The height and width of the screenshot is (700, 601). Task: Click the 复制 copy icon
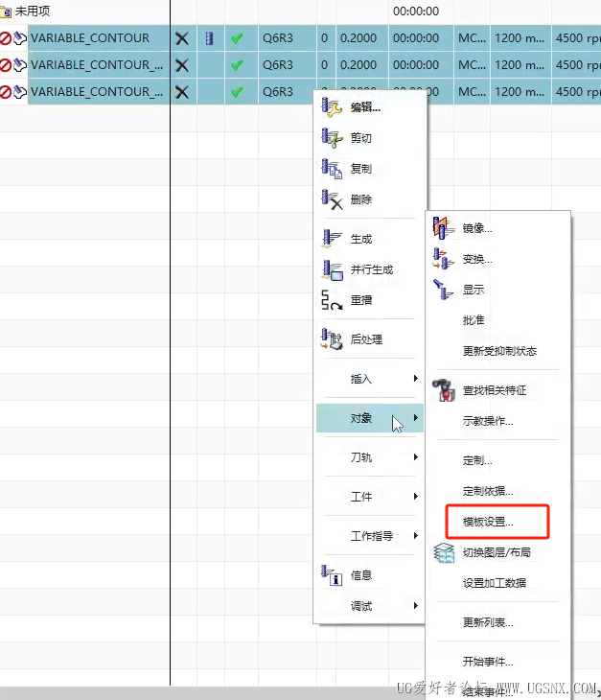point(332,169)
